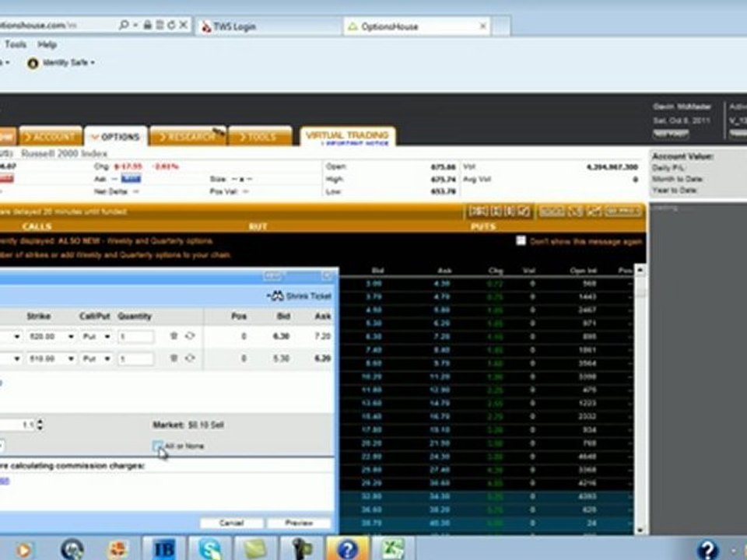The height and width of the screenshot is (560, 747).
Task: Click the PUTS header in options chain
Action: [x=483, y=226]
